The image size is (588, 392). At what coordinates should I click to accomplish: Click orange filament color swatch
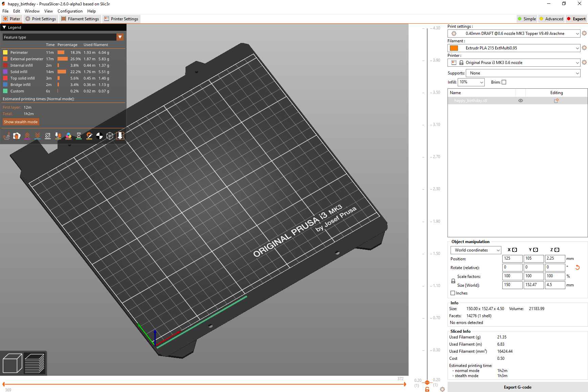[x=454, y=48]
